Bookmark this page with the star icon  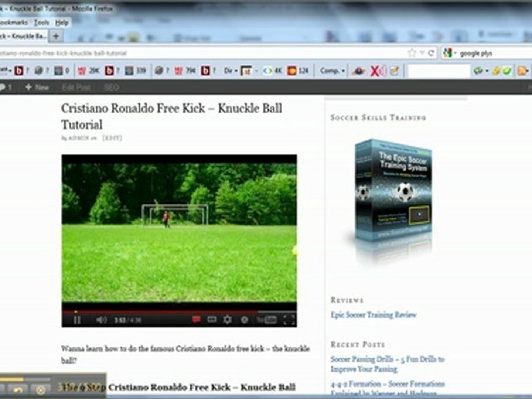[412, 53]
